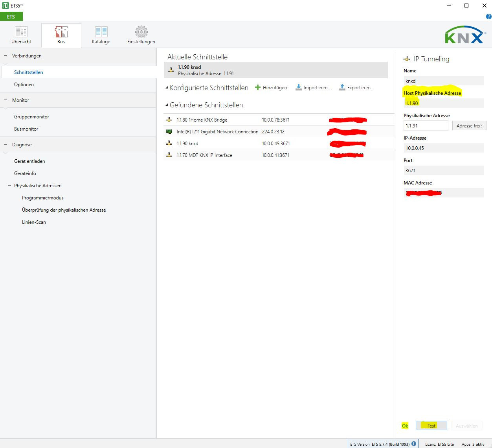
Task: Click the Name field containing knxd
Action: 444,81
